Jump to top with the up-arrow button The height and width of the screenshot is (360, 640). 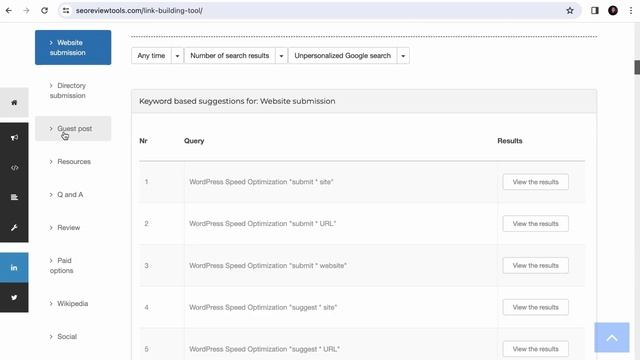click(612, 338)
